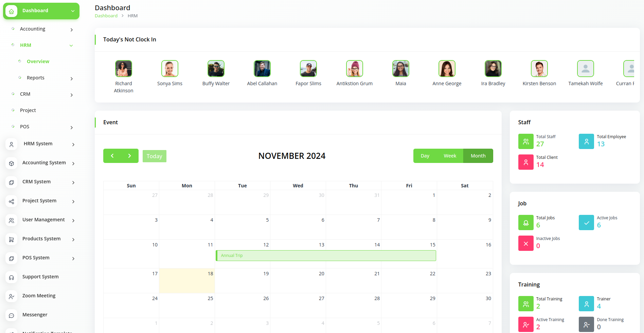
Task: Open the Annual Trip calendar event
Action: click(325, 256)
